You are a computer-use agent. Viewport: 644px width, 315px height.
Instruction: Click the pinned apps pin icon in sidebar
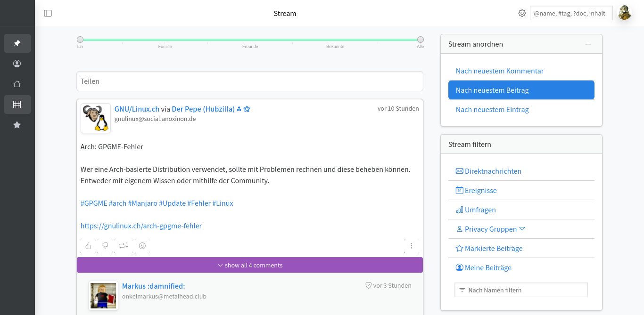(x=17, y=43)
